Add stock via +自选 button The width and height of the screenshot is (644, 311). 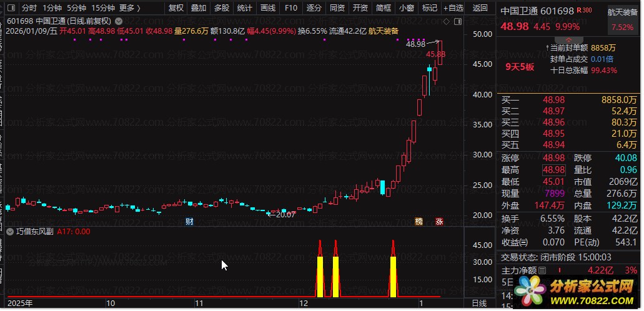click(453, 7)
